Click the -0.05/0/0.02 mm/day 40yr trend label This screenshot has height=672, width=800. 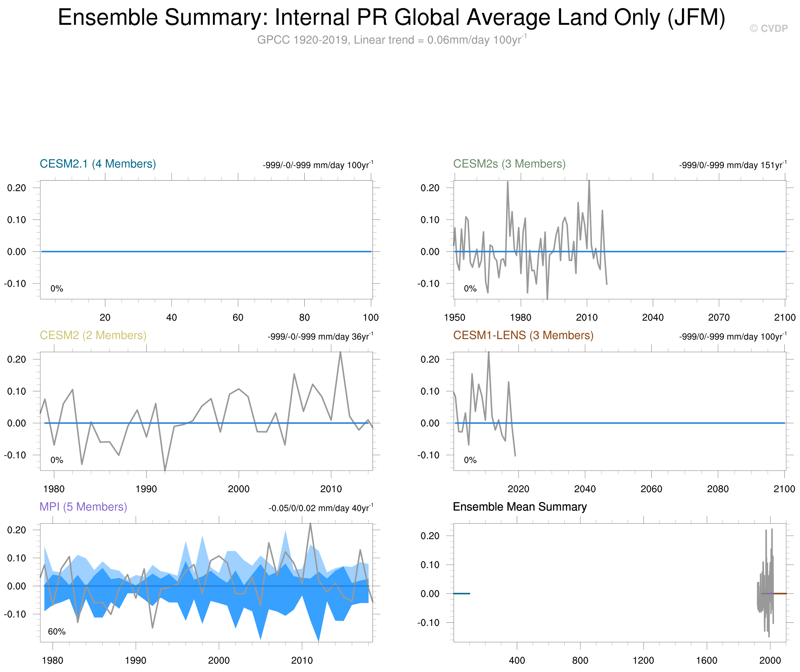click(320, 508)
